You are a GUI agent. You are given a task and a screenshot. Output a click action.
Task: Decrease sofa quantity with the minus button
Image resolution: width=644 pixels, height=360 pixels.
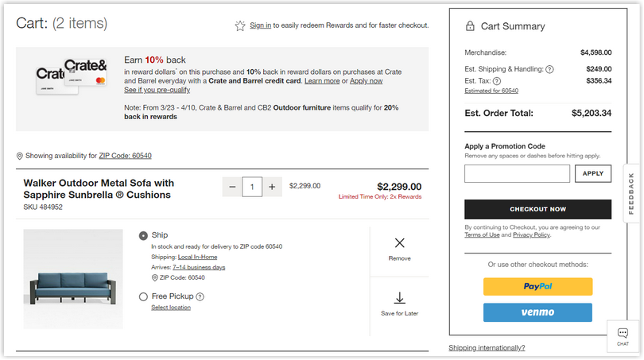coord(232,188)
